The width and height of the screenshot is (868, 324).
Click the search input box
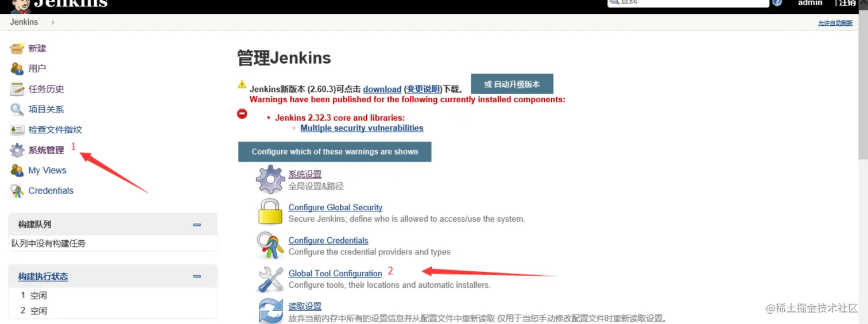689,2
